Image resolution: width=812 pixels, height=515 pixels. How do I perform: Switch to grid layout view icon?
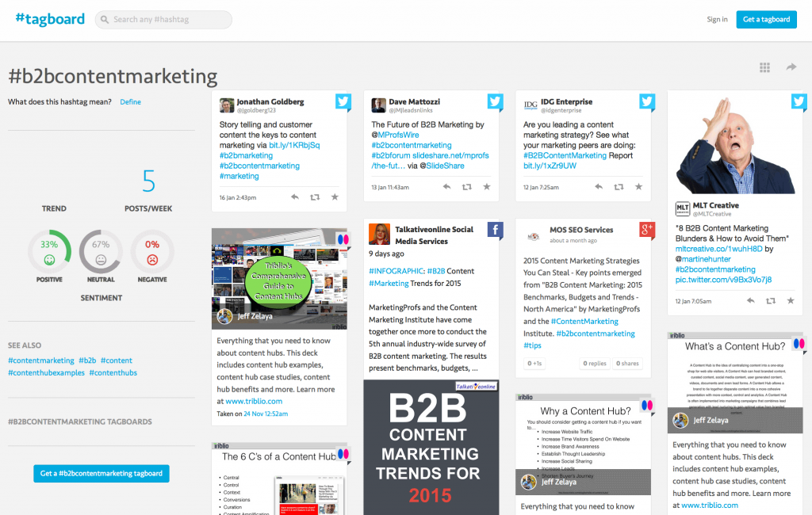pos(764,67)
